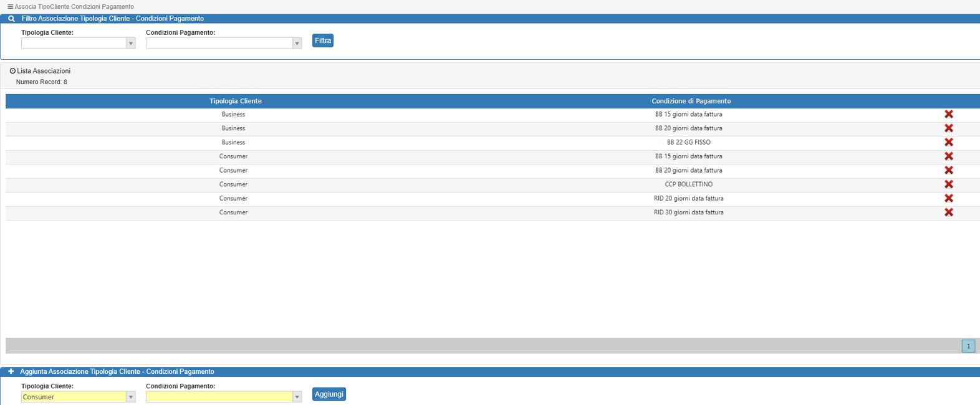Click the Associa TipoCliente Condizioni Pagamento title

(x=74, y=7)
